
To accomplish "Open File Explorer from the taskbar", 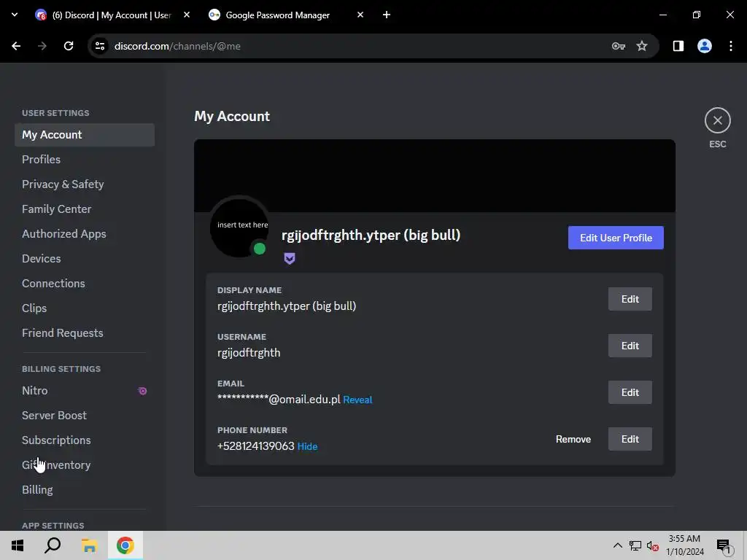I will (89, 545).
